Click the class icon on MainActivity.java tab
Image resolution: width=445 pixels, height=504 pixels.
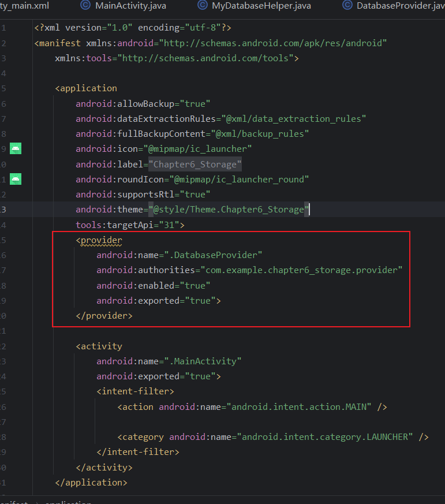click(85, 6)
